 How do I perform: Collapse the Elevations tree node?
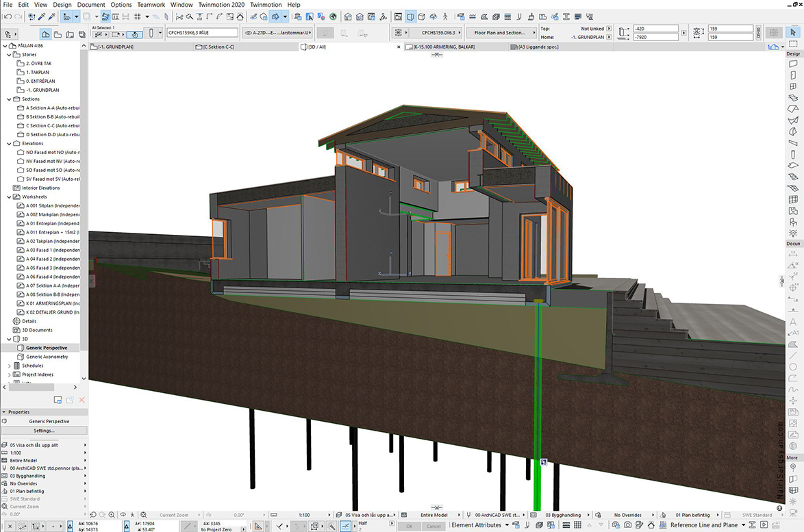click(9, 144)
